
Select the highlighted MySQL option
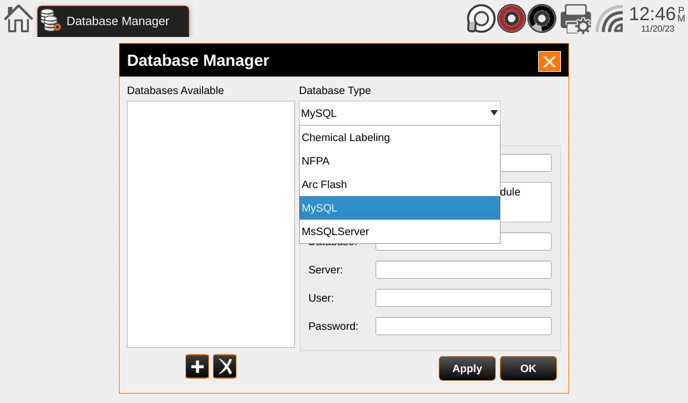pyautogui.click(x=399, y=208)
